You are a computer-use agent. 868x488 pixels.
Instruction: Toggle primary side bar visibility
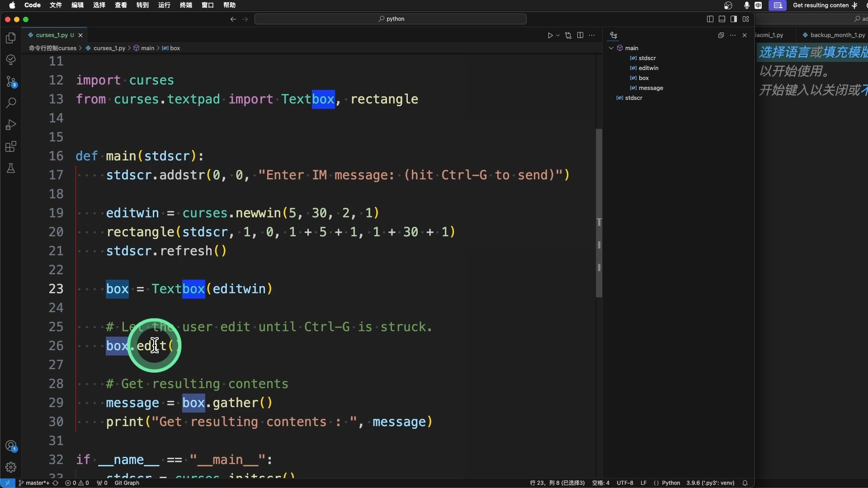(710, 19)
